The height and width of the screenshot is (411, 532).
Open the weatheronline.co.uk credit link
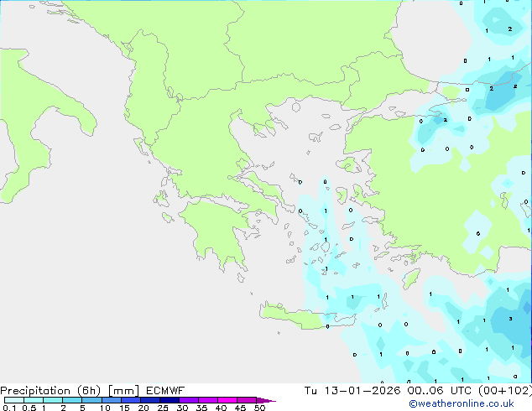coord(462,403)
